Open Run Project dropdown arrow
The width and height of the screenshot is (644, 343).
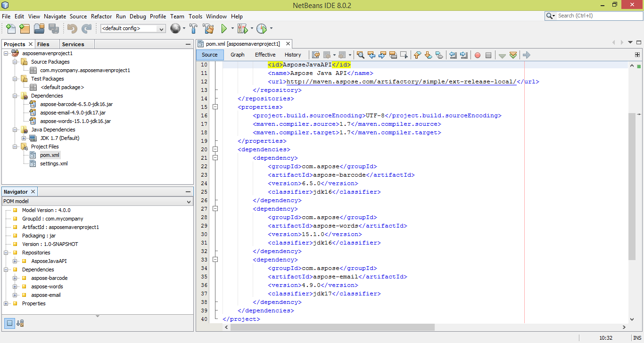coord(232,29)
